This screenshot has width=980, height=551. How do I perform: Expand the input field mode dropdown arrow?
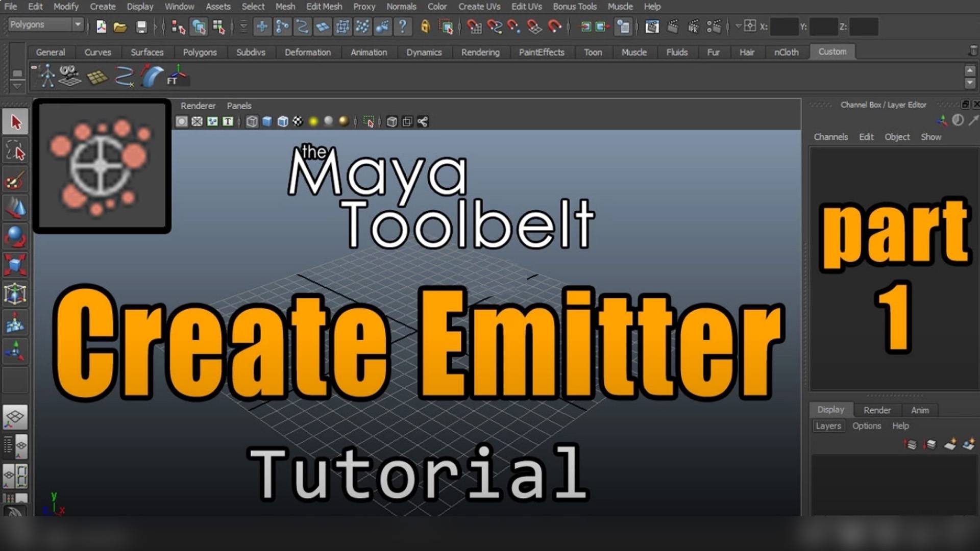click(x=738, y=26)
